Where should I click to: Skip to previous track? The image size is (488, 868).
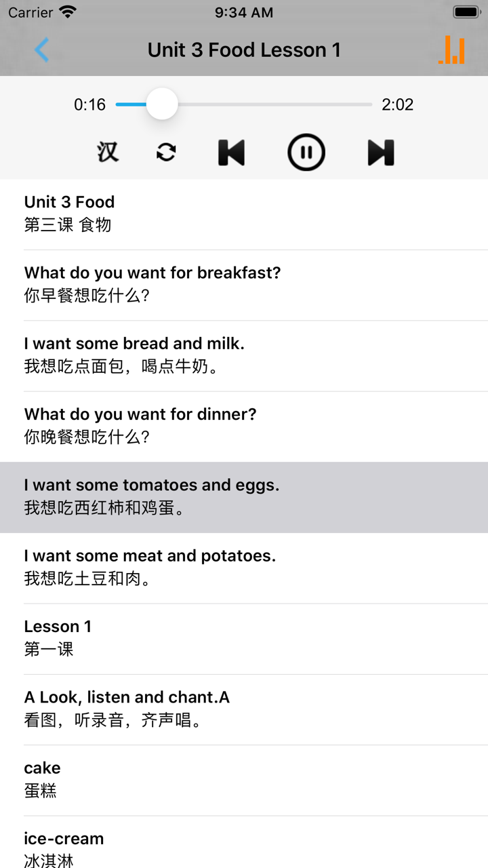pos(231,152)
